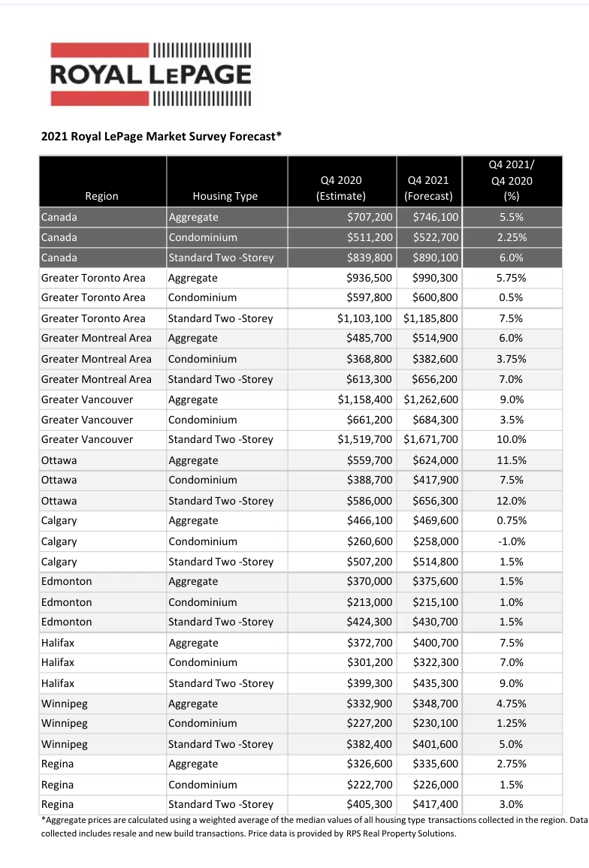Select the Q4 2021/Q4 2020 (%) header

tap(512, 180)
